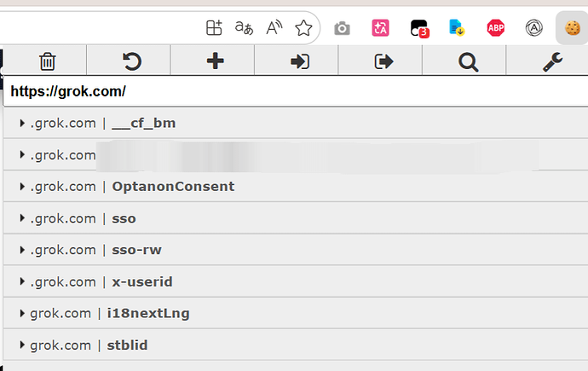Screen dimensions: 588x371
Task: Open the wrench settings icon
Action: (552, 61)
